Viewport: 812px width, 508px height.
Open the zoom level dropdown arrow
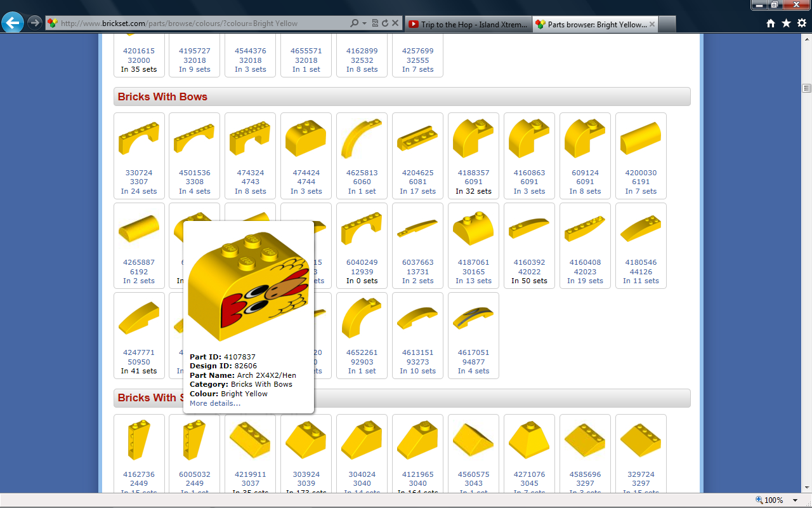point(795,500)
